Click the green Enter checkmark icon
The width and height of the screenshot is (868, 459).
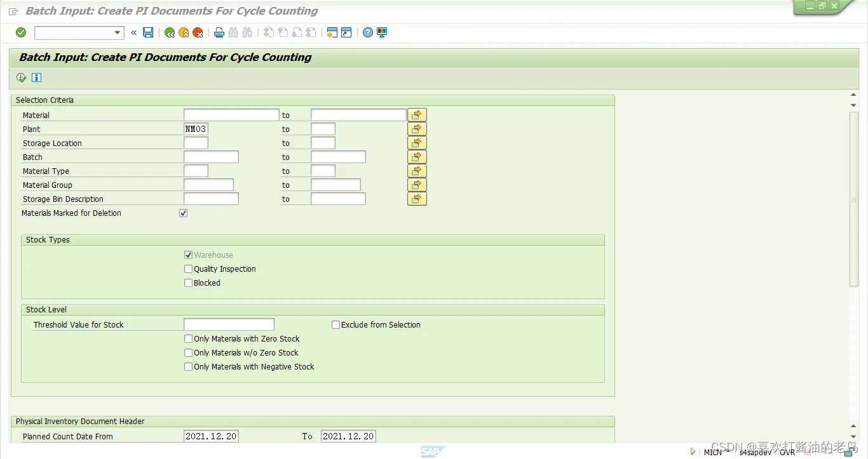[x=21, y=32]
